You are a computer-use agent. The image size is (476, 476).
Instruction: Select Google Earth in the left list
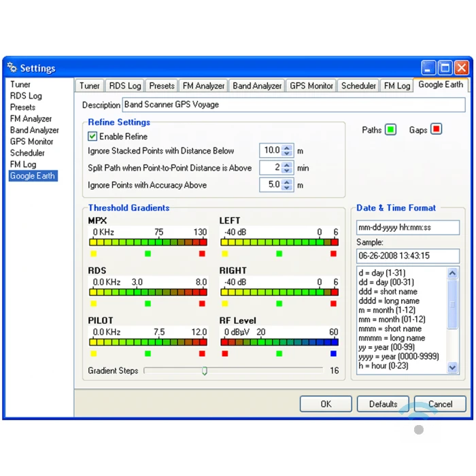pos(33,175)
